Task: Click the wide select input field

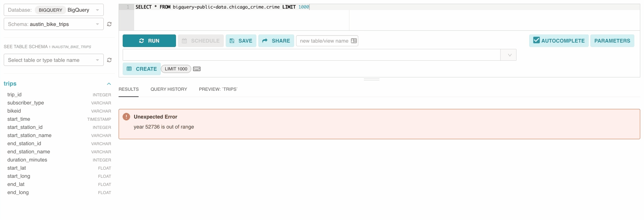Action: (312, 55)
